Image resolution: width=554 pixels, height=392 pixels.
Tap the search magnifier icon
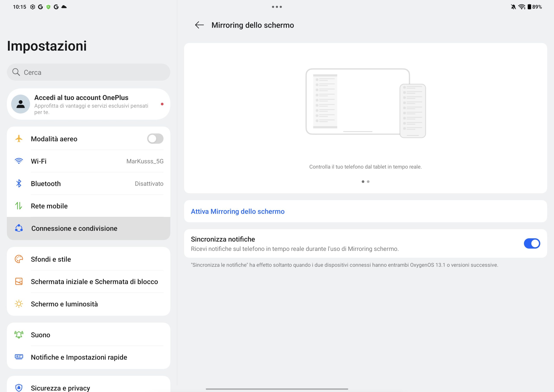point(16,72)
